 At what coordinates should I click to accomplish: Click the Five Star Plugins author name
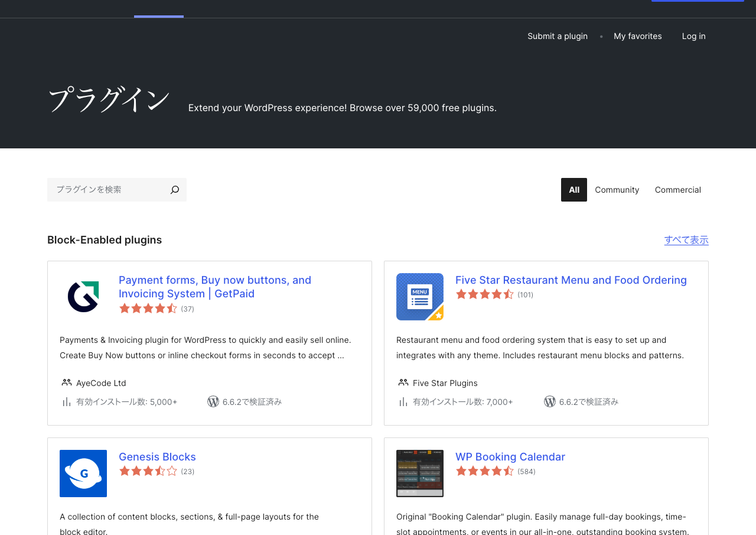[x=445, y=383]
